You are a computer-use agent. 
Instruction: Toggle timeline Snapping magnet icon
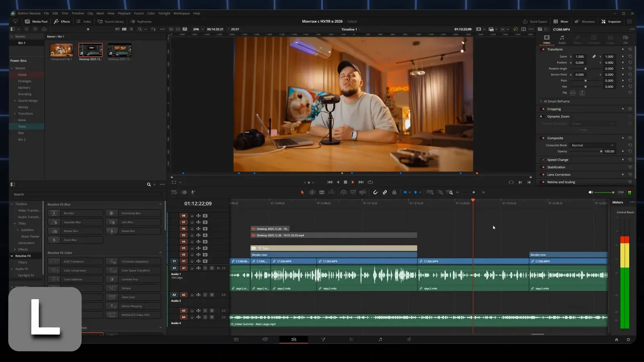pyautogui.click(x=375, y=192)
